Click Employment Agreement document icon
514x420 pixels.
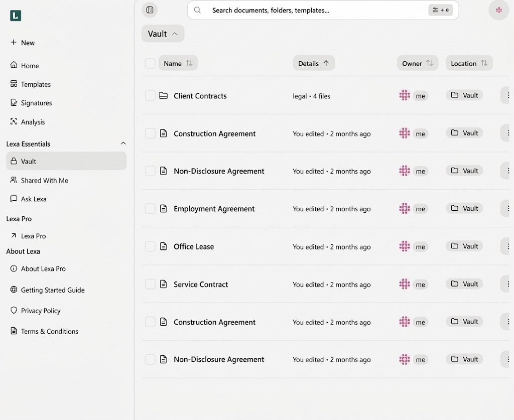coord(163,209)
